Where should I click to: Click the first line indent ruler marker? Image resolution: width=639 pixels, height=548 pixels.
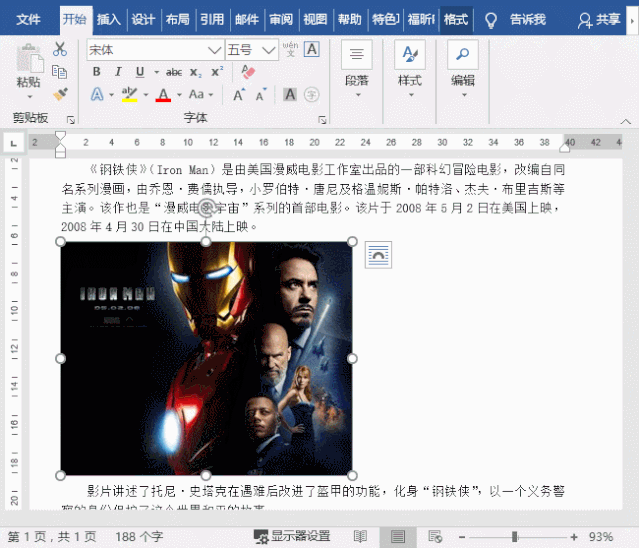point(60,135)
